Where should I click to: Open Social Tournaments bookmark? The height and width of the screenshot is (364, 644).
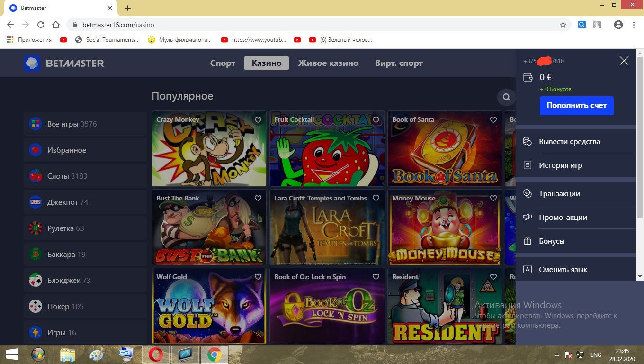point(108,40)
